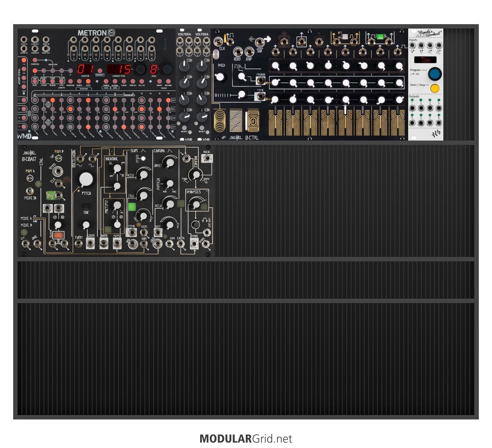Toggle lit step 3 on METRON track 1
This screenshot has width=492, height=448.
coord(53,100)
